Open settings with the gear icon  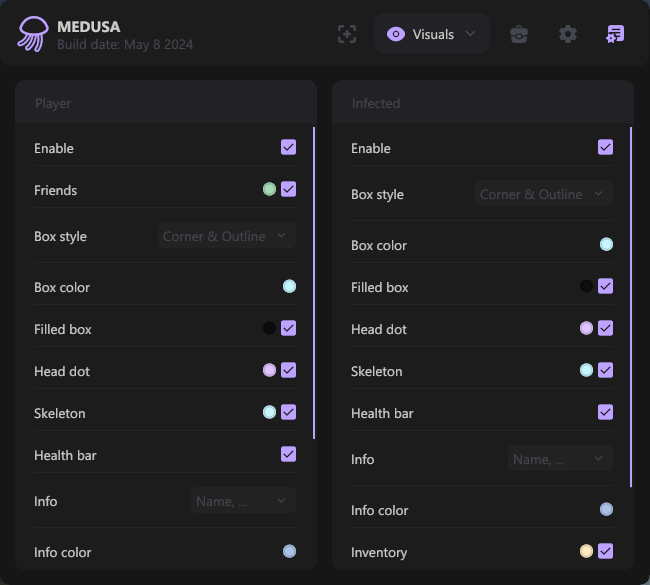(568, 34)
